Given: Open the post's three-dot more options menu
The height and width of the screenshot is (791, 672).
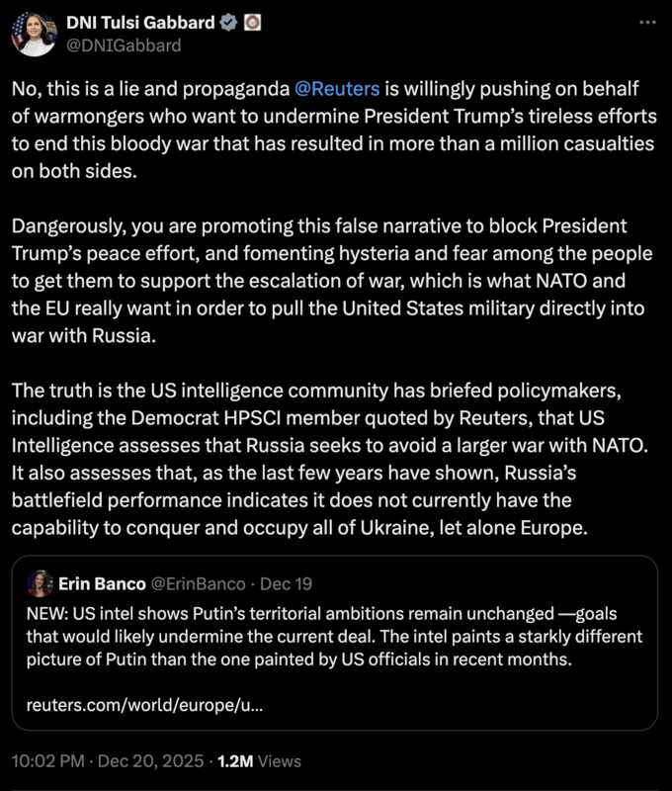Looking at the screenshot, I should (647, 22).
